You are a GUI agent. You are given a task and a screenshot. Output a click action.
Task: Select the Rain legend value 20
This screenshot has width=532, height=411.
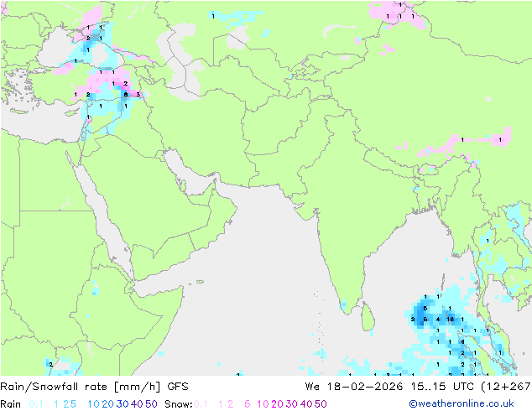(x=107, y=404)
